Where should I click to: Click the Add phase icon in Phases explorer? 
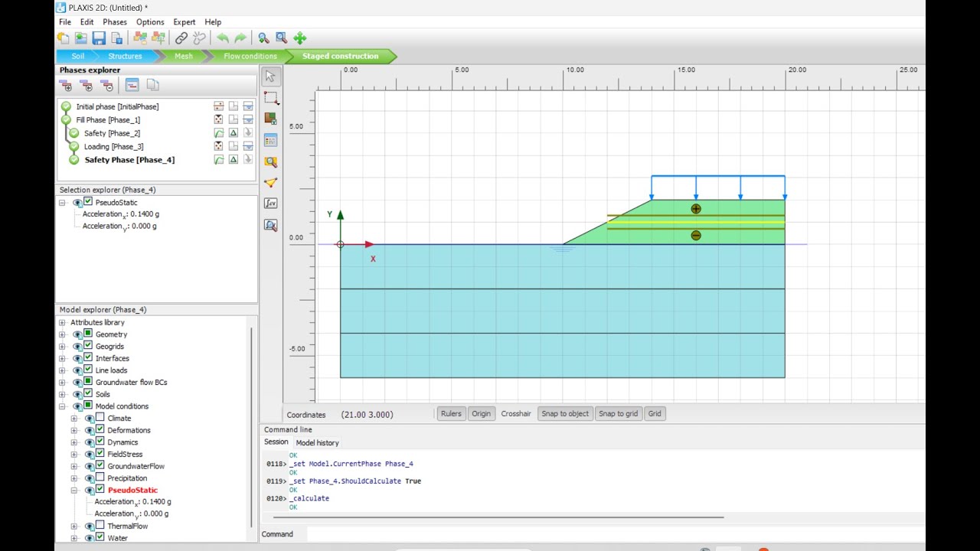(x=67, y=85)
